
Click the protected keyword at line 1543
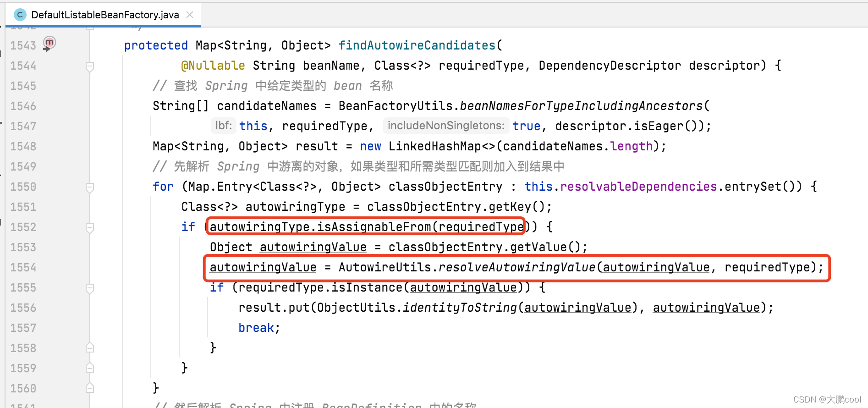(156, 45)
